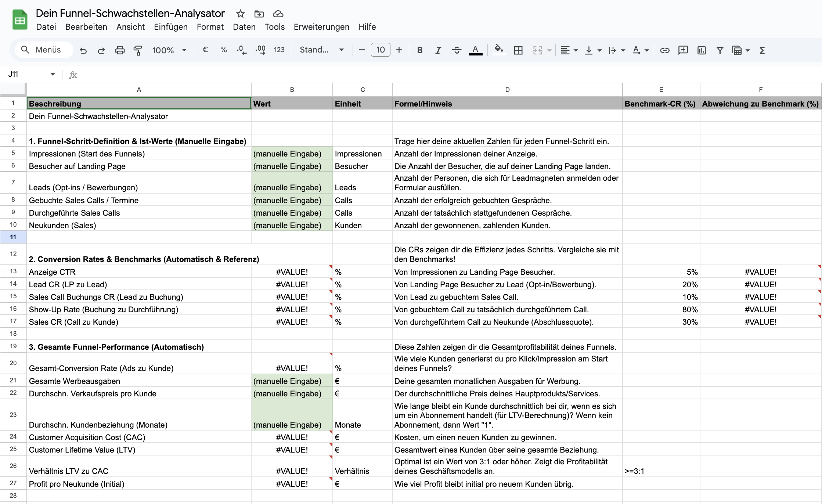The width and height of the screenshot is (822, 504).
Task: Open the zoom 100% dropdown
Action: [169, 50]
